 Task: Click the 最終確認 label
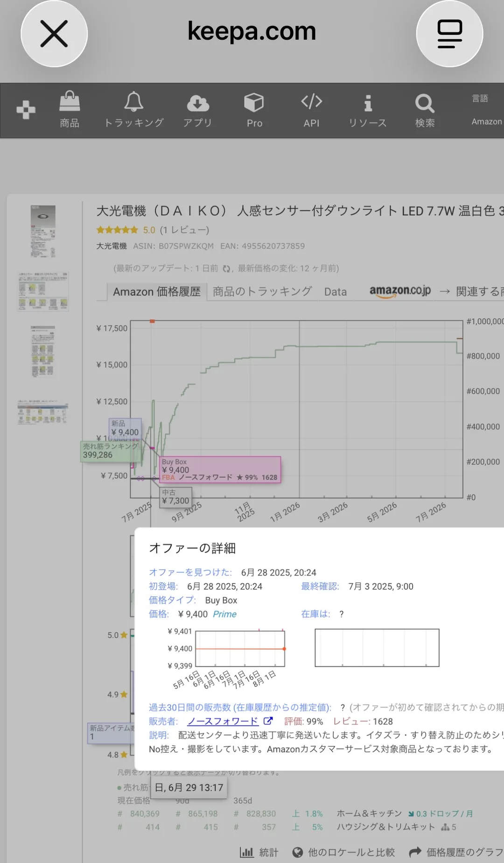[320, 587]
